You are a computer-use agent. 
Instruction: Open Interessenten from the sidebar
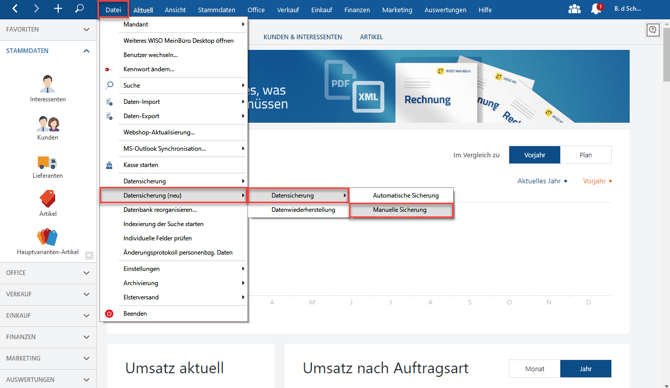[x=47, y=88]
